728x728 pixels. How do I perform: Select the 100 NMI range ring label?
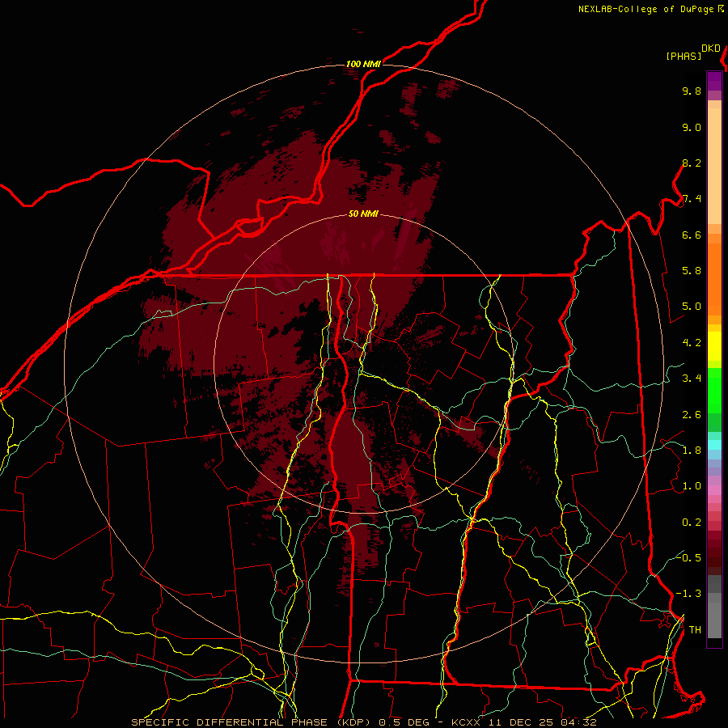point(363,64)
